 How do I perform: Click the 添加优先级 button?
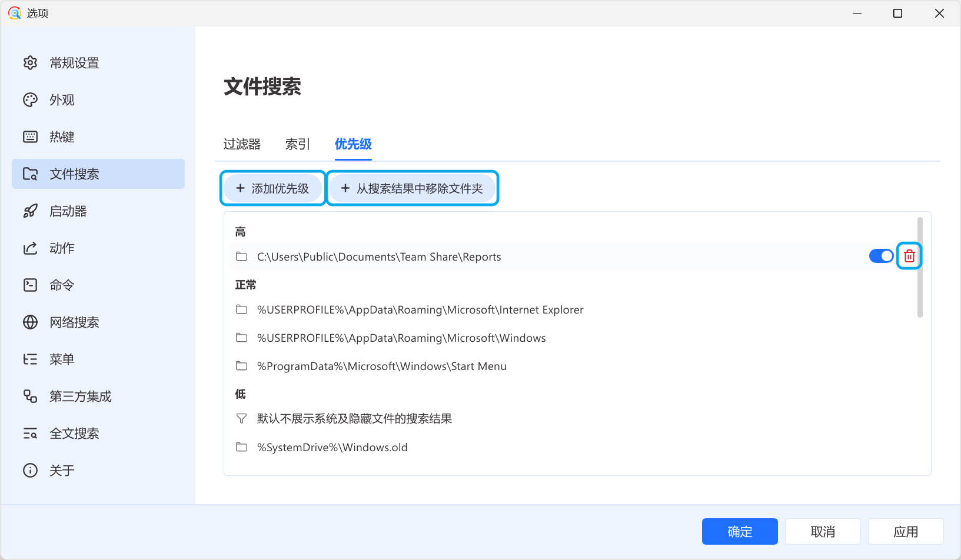point(273,188)
